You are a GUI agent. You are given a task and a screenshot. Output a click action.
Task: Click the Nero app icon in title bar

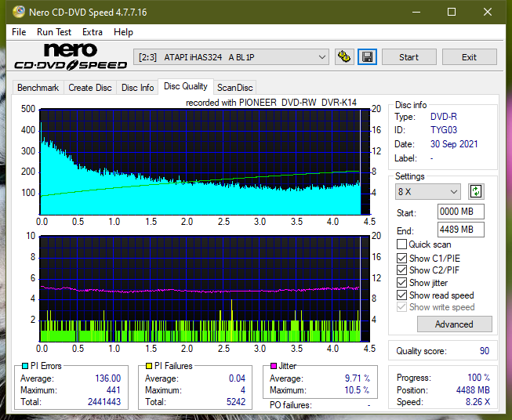pyautogui.click(x=19, y=12)
